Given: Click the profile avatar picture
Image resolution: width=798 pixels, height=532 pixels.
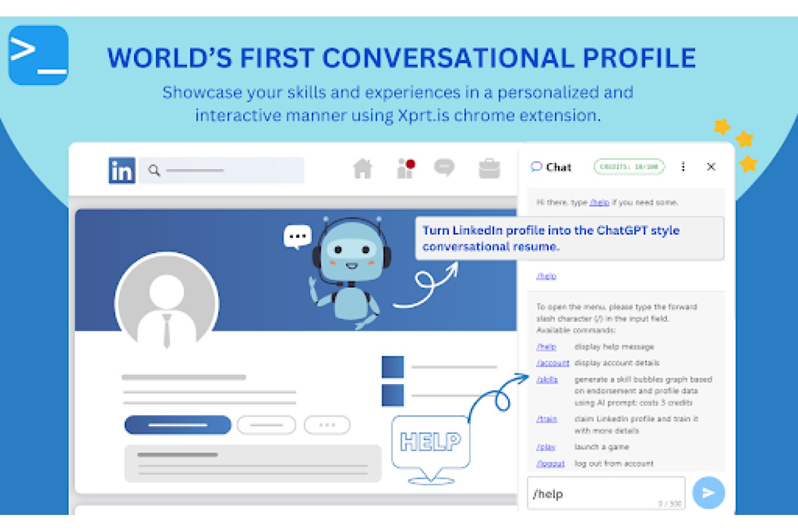Looking at the screenshot, I should pyautogui.click(x=167, y=302).
